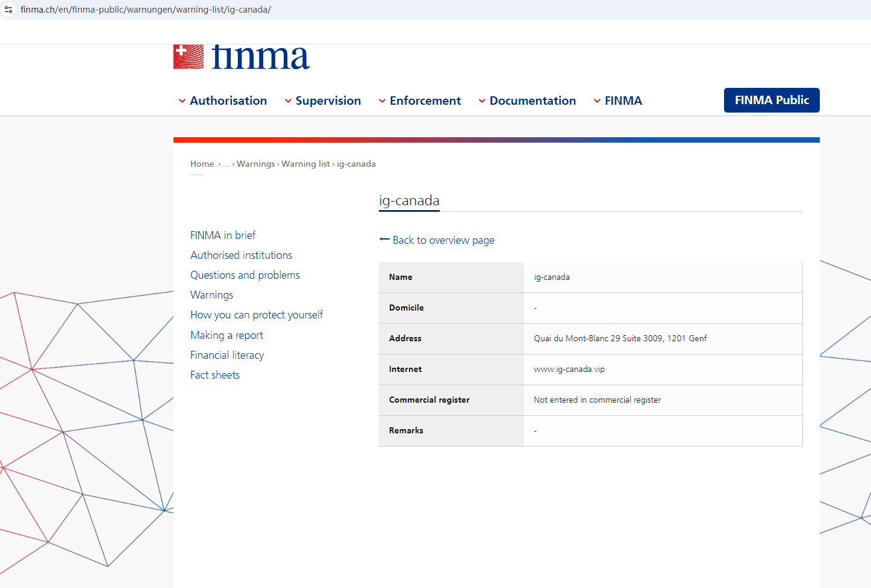Select the Remarks row label
This screenshot has height=588, width=871.
406,430
